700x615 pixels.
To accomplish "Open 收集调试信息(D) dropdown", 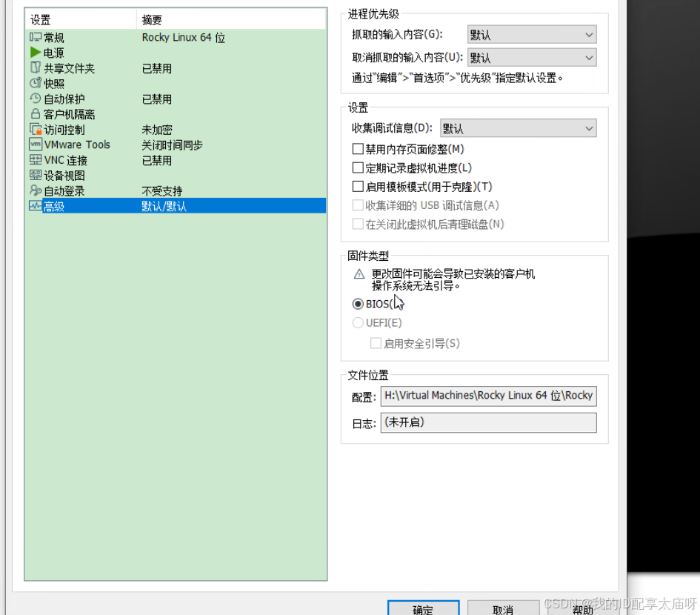I will click(x=519, y=128).
